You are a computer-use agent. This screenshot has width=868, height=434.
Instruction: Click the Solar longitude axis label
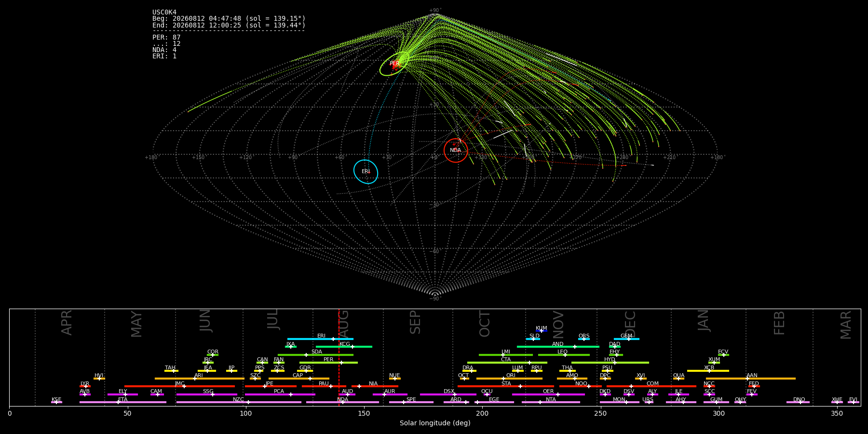[x=435, y=423]
